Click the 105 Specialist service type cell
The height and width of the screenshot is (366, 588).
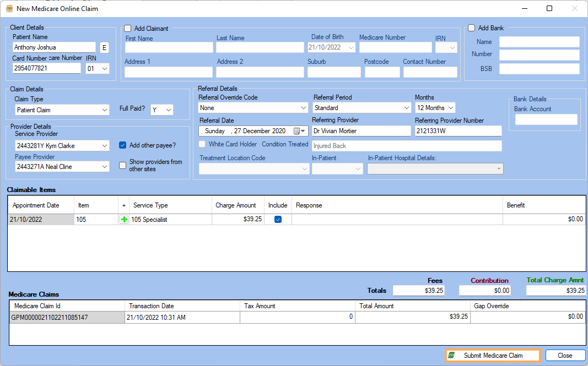point(171,220)
